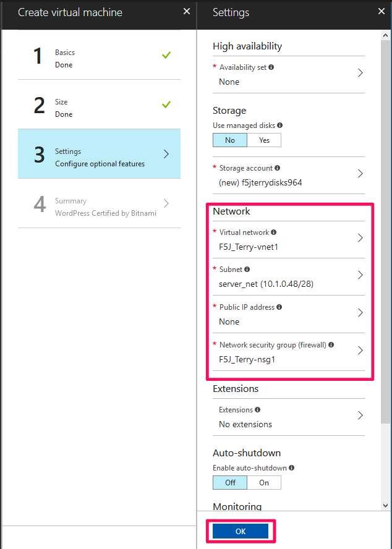Set Use managed disks to Yes
Viewport: 392px width, 549px height.
[264, 140]
